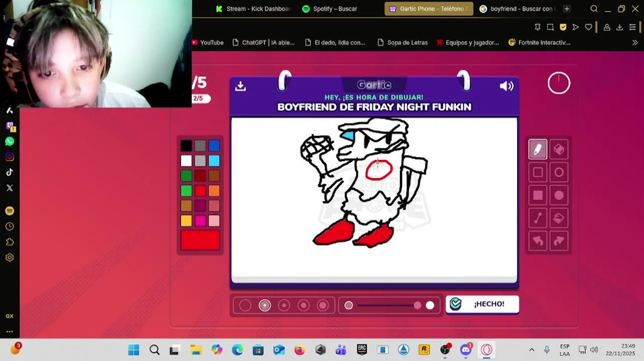
Task: Open browser settings gear in sidebar
Action: tap(10, 258)
